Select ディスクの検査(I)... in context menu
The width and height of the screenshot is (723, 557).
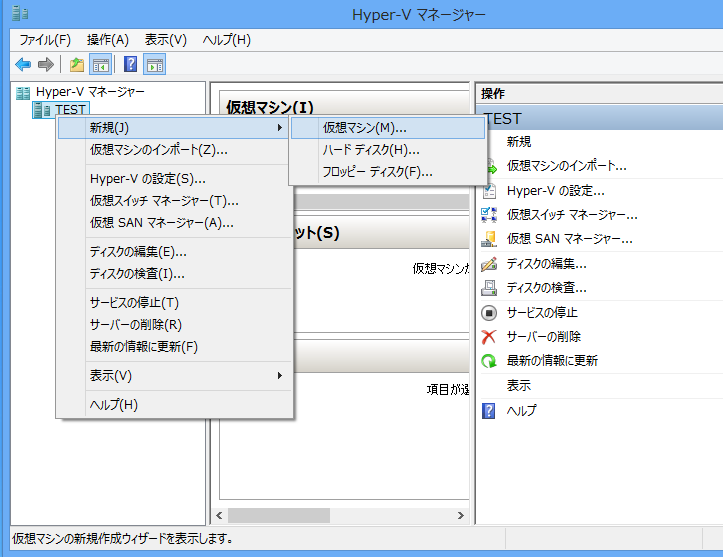[x=174, y=274]
